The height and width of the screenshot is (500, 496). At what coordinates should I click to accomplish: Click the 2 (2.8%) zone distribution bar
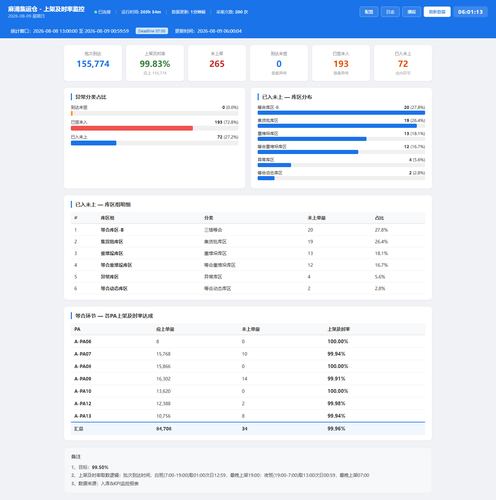pos(266,178)
